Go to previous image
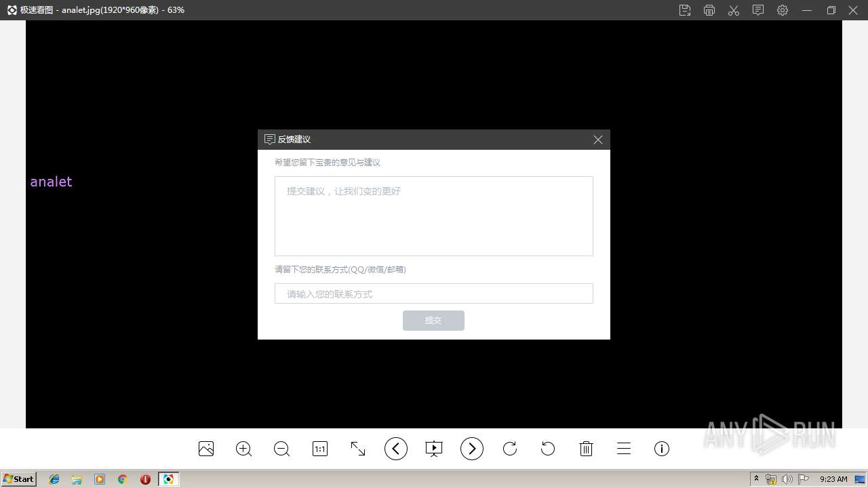 396,449
